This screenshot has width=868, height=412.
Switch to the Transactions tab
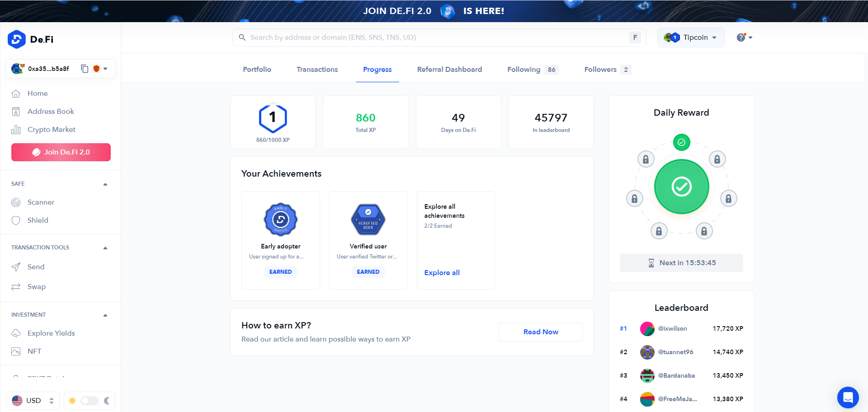tap(317, 70)
